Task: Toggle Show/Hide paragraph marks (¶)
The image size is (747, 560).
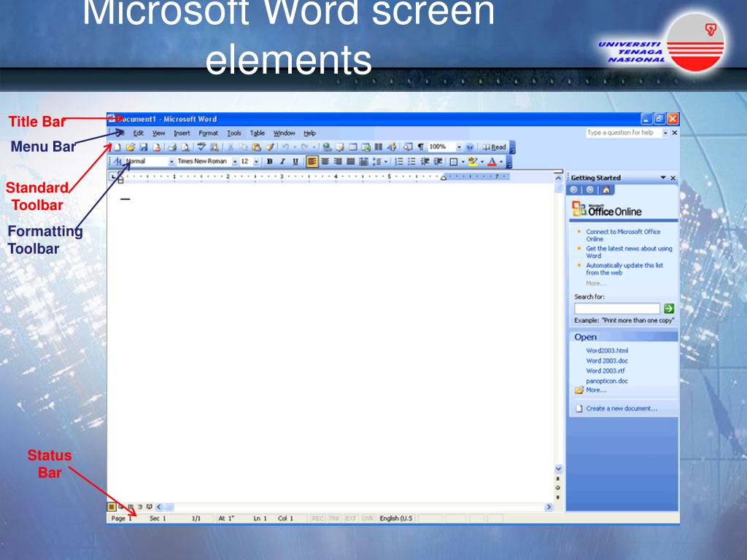Action: (x=421, y=147)
